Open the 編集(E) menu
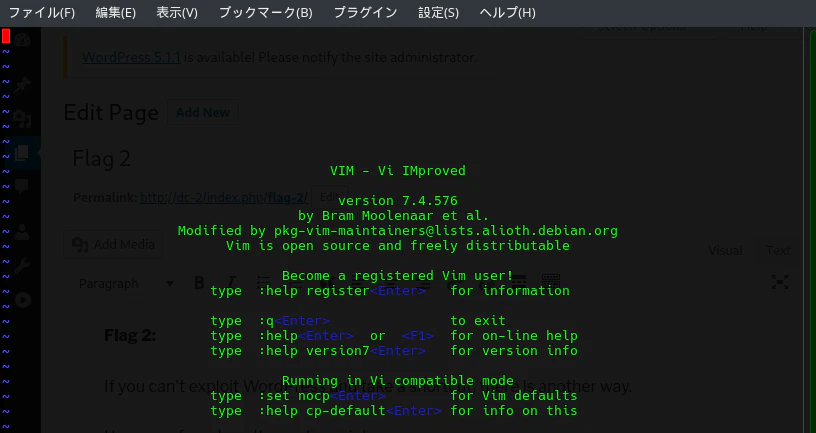Image resolution: width=816 pixels, height=433 pixels. click(x=116, y=12)
